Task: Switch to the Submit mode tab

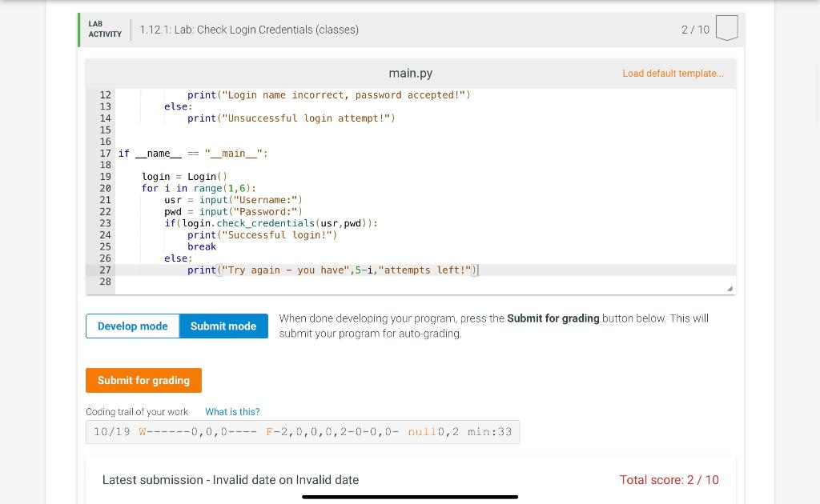Action: point(223,326)
